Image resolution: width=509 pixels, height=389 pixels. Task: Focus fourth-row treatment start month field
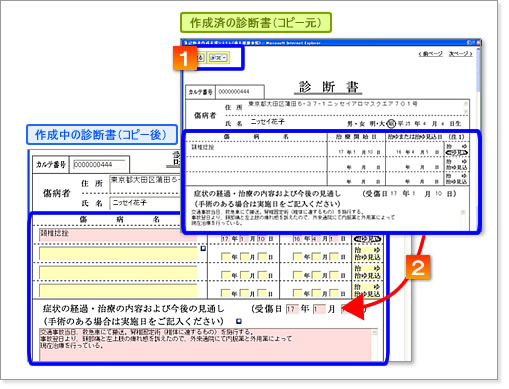244,293
